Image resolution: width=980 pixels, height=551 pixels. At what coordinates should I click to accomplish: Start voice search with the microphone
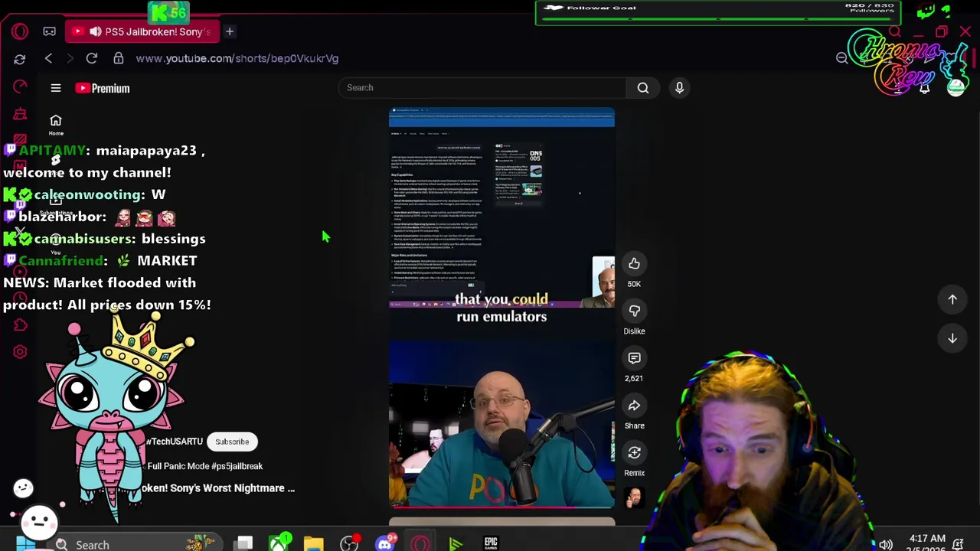coord(679,87)
